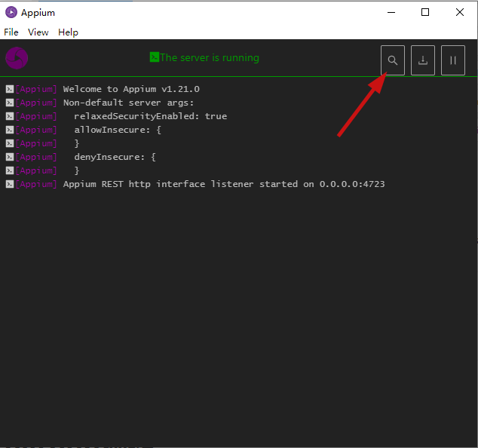The width and height of the screenshot is (478, 448).
Task: Open the View menu
Action: tap(38, 32)
